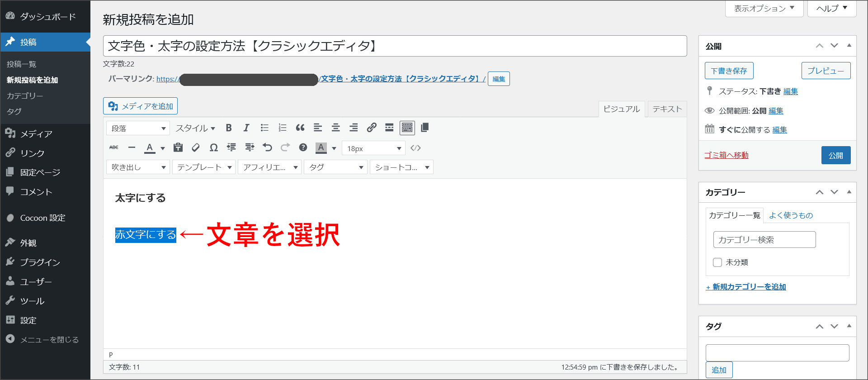Apply italic formatting
Viewport: 868px width, 380px height.
coord(246,128)
